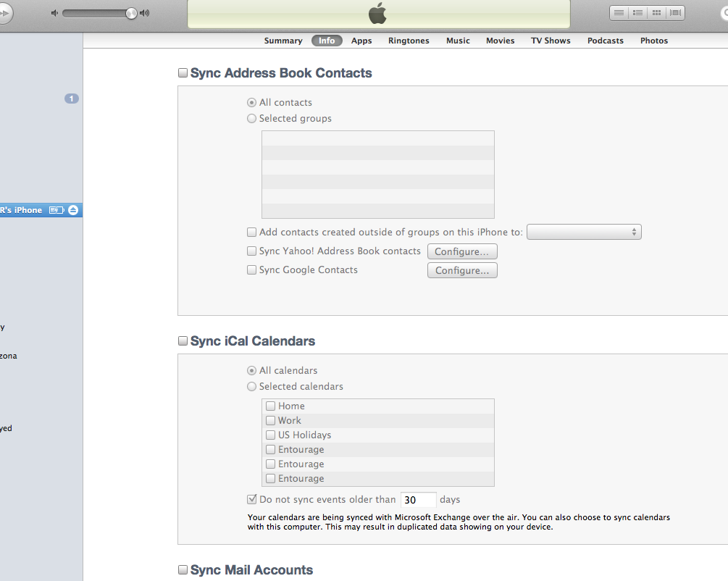Check Add contacts created outside of groups
The image size is (728, 581).
pyautogui.click(x=251, y=233)
